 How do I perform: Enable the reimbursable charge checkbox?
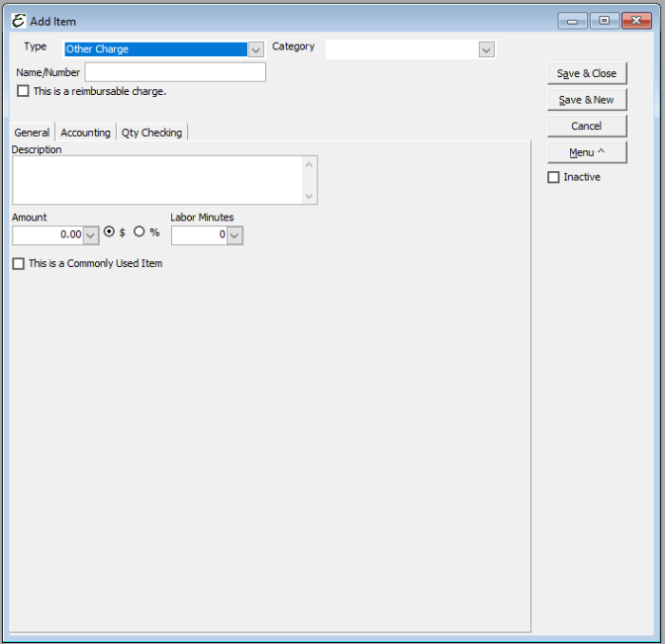click(23, 91)
